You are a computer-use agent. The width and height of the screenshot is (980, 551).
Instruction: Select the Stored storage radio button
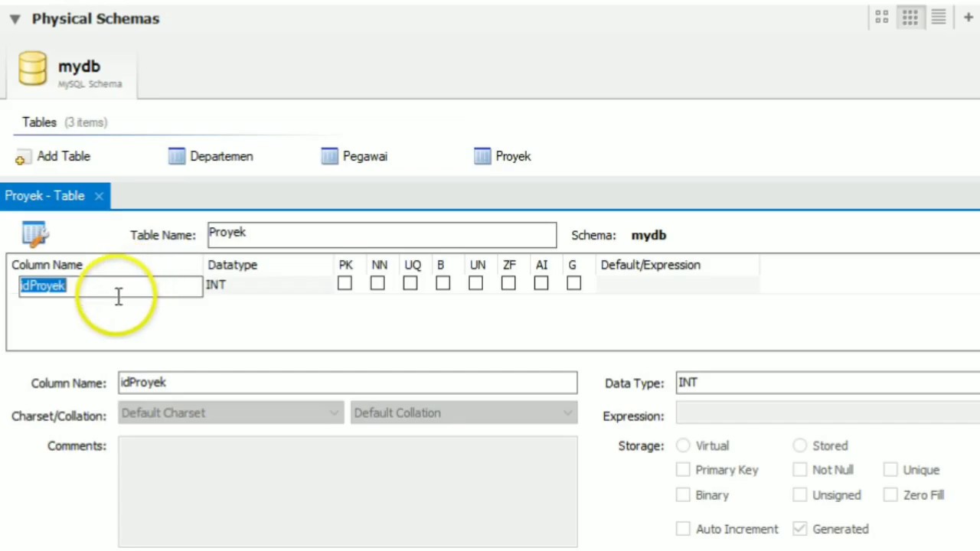pyautogui.click(x=800, y=445)
